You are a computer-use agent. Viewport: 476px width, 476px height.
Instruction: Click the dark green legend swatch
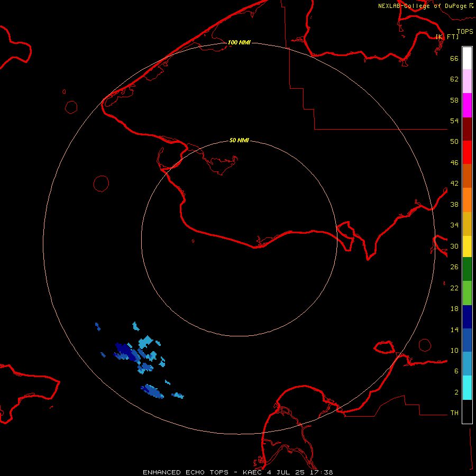(467, 269)
